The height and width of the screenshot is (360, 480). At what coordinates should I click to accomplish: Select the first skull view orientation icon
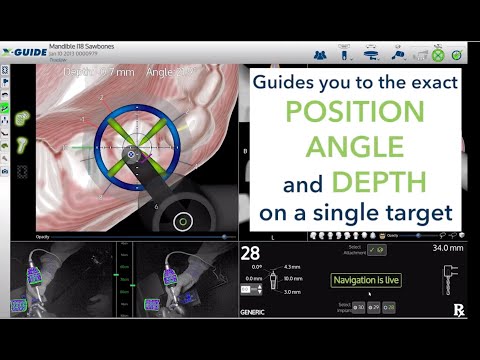(313, 236)
